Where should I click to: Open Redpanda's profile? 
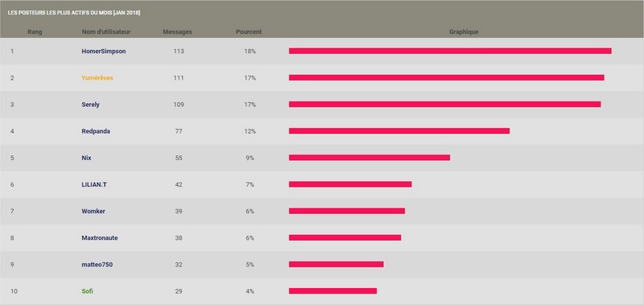[x=96, y=131]
